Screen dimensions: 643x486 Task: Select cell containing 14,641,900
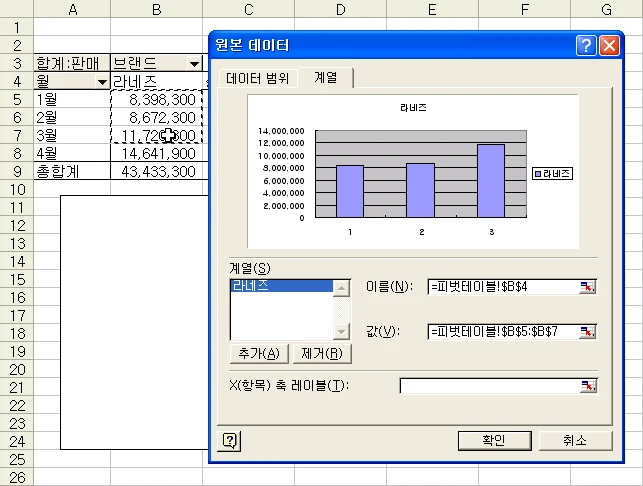pos(156,153)
